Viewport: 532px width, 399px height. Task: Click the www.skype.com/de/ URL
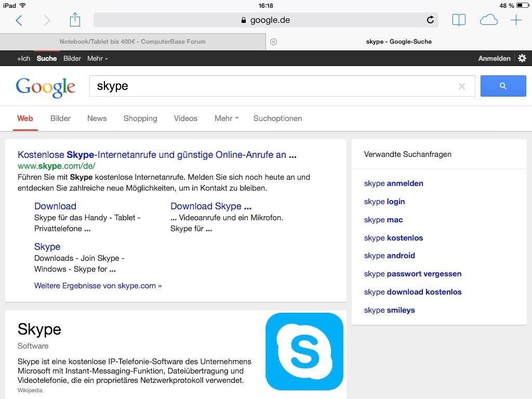[x=56, y=166]
